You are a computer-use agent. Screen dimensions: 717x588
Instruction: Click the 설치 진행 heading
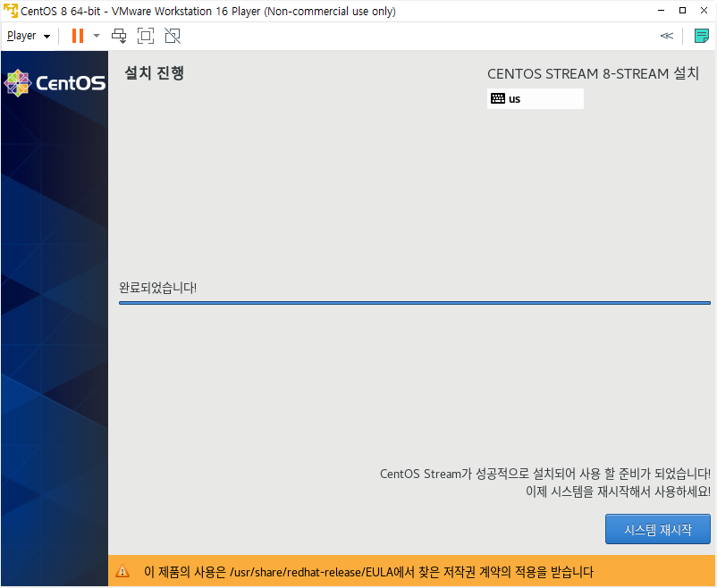[x=154, y=72]
